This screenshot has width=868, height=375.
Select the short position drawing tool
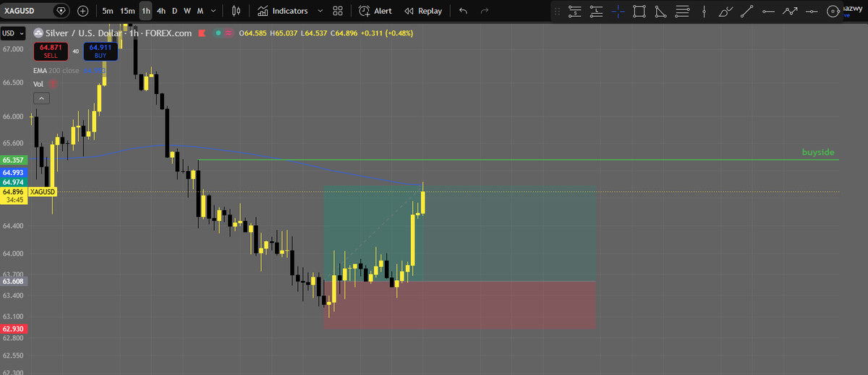pos(575,11)
